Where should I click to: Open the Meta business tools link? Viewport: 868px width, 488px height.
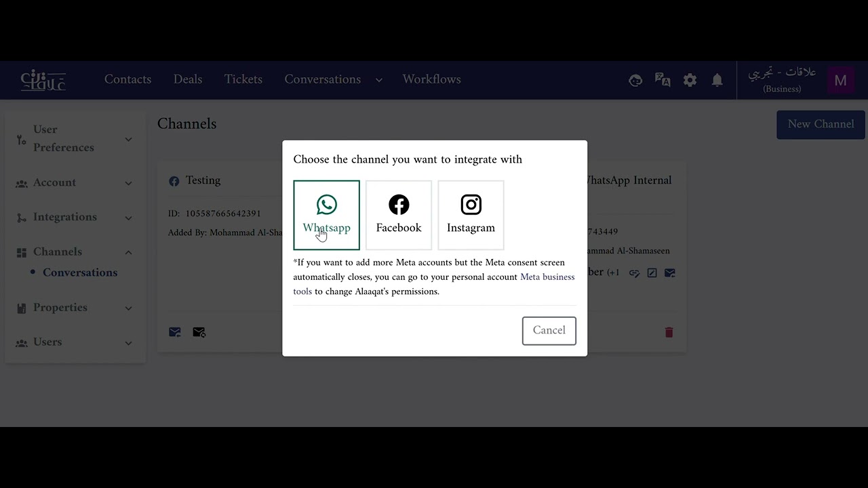pyautogui.click(x=434, y=284)
